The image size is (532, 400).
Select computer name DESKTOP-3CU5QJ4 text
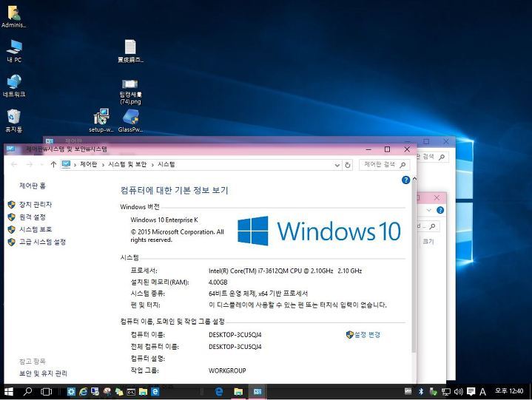click(x=235, y=335)
